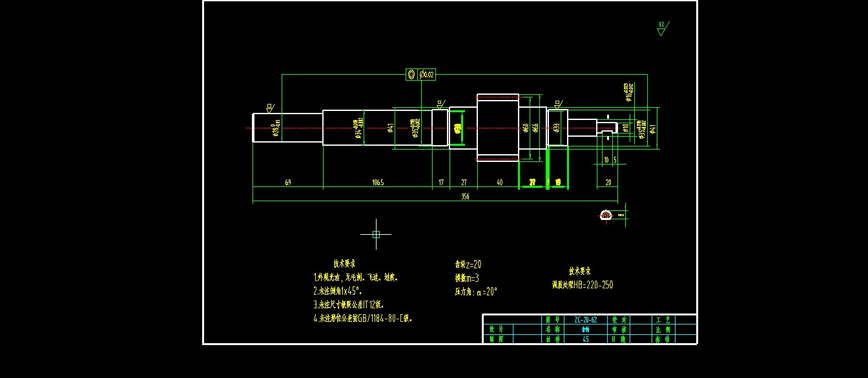Click the ⌀33 diameter dimension
The width and height of the screenshot is (868, 378).
pyautogui.click(x=557, y=128)
